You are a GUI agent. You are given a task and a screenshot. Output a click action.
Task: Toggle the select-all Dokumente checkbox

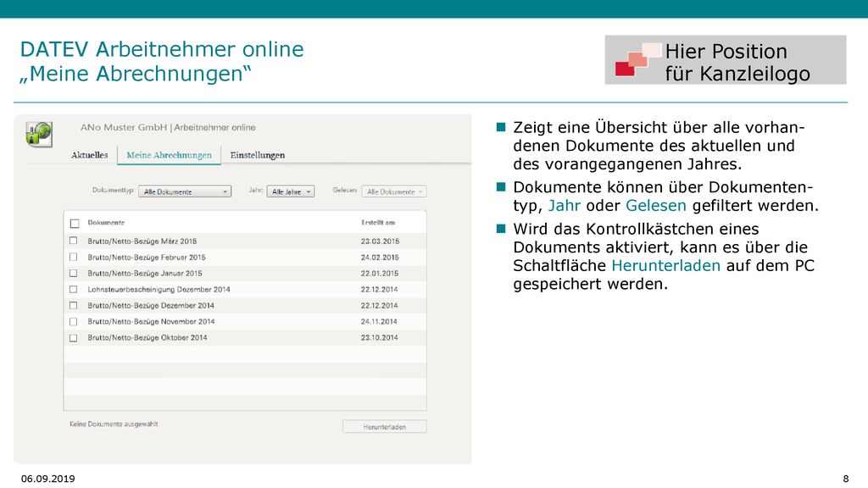[75, 224]
